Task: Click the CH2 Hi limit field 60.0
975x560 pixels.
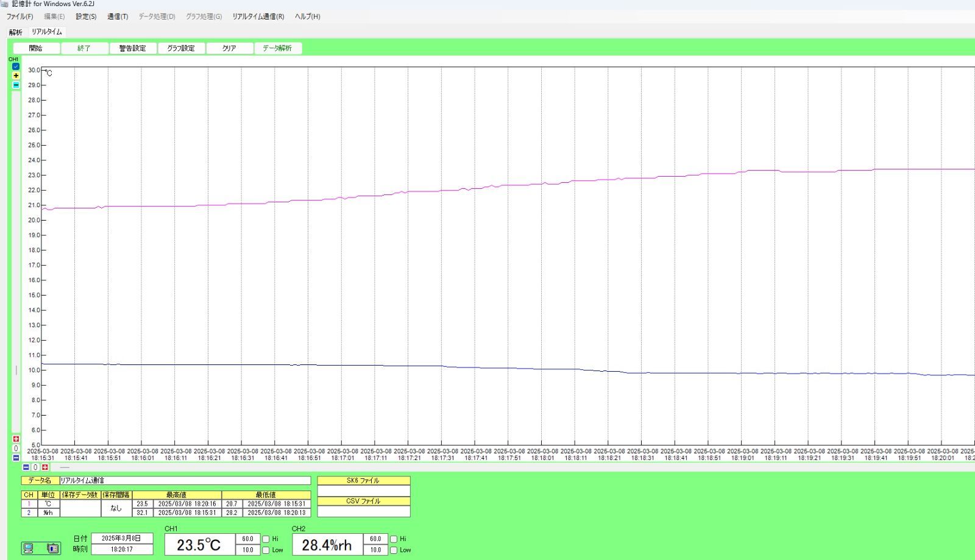Action: (375, 539)
